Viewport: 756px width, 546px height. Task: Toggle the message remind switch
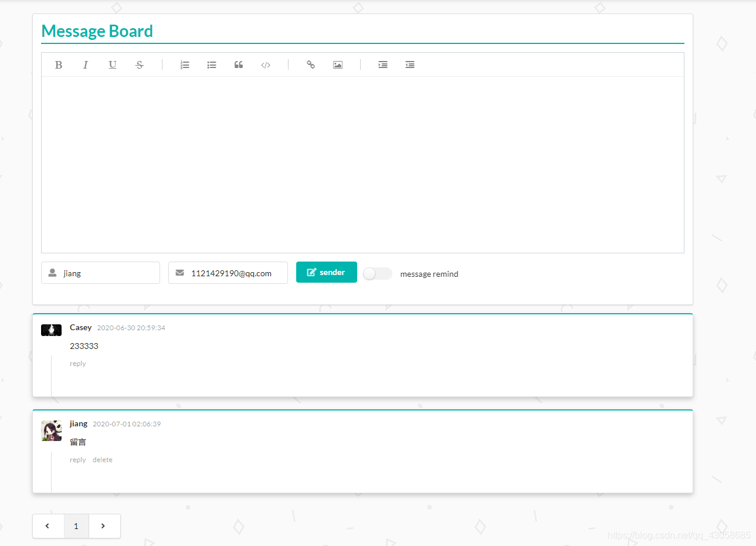click(x=378, y=274)
